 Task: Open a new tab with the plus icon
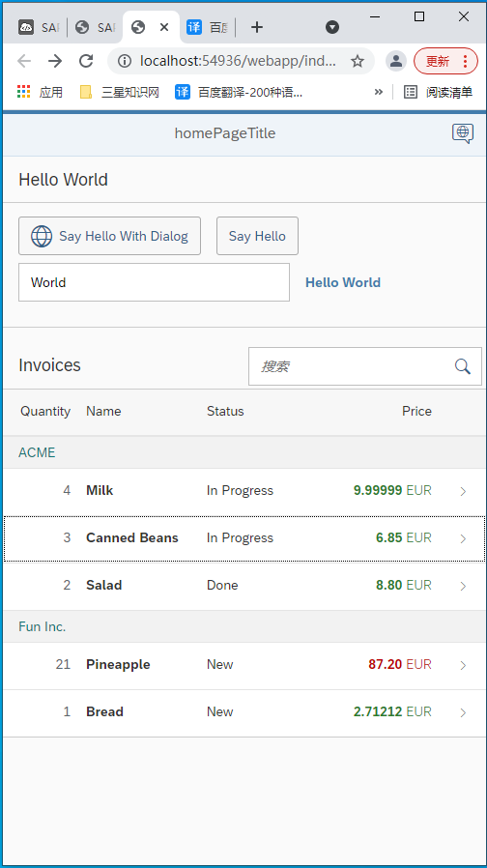257,27
